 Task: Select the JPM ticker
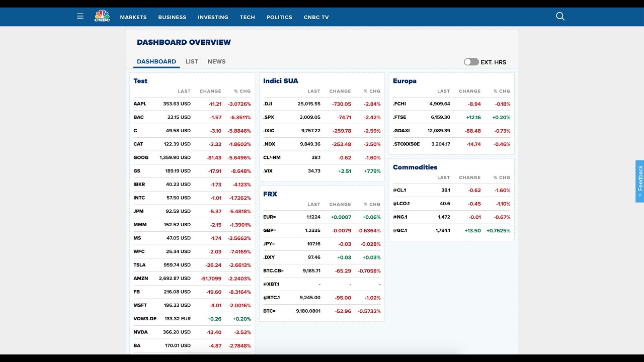[138, 211]
